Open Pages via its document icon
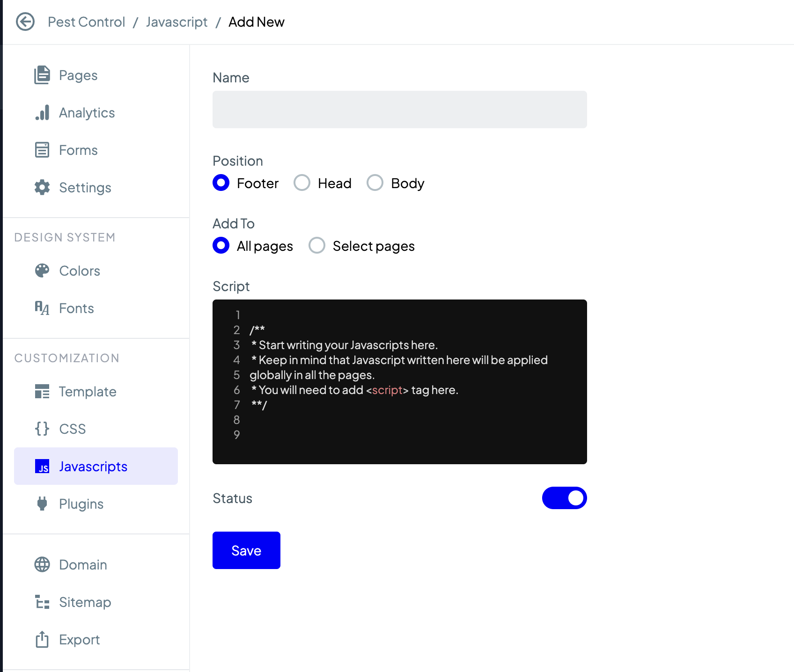Image resolution: width=794 pixels, height=672 pixels. (x=42, y=75)
